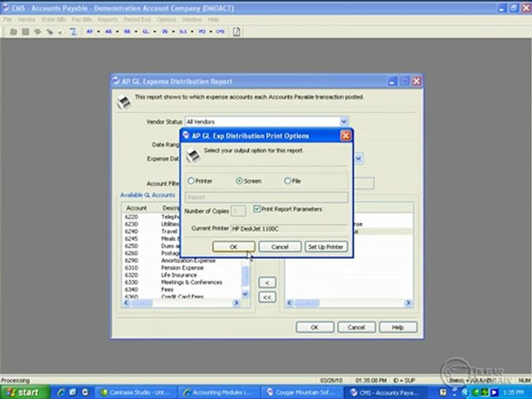The height and width of the screenshot is (399, 532).
Task: Select the Printer output radio button
Action: (x=191, y=181)
